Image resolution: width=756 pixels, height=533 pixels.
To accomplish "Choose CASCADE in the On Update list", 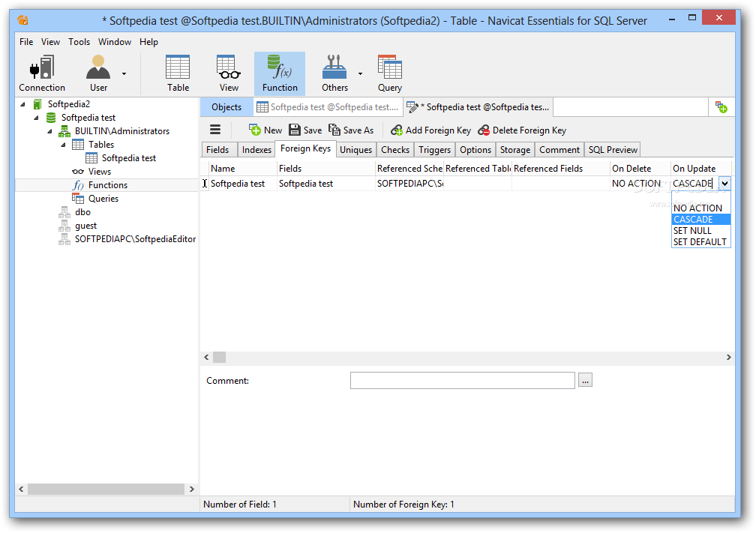I will click(701, 219).
